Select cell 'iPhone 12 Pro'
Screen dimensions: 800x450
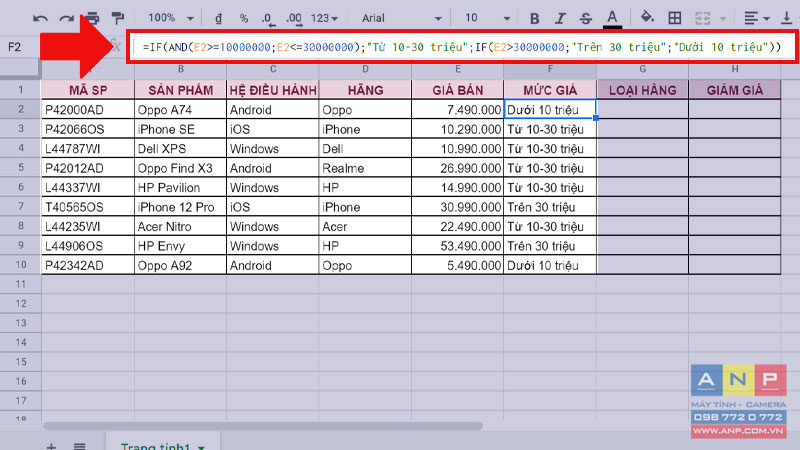coord(181,207)
